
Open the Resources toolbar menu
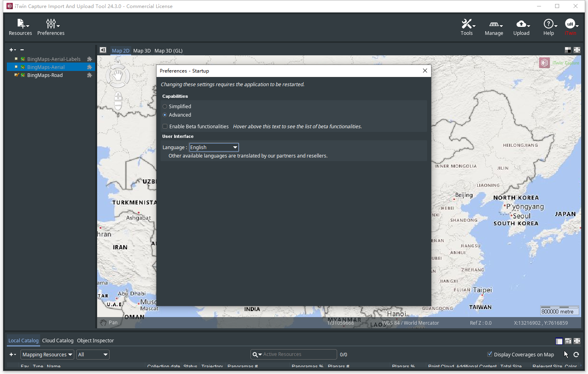coord(20,27)
